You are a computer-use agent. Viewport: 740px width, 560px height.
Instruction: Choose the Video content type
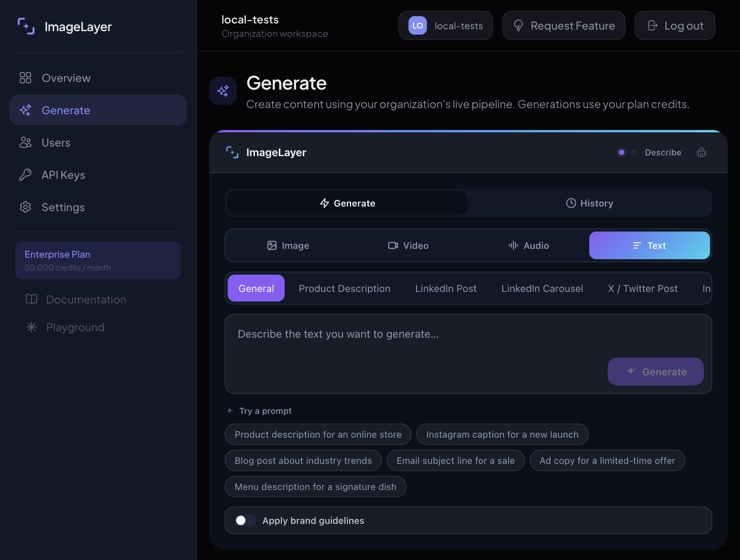click(408, 245)
